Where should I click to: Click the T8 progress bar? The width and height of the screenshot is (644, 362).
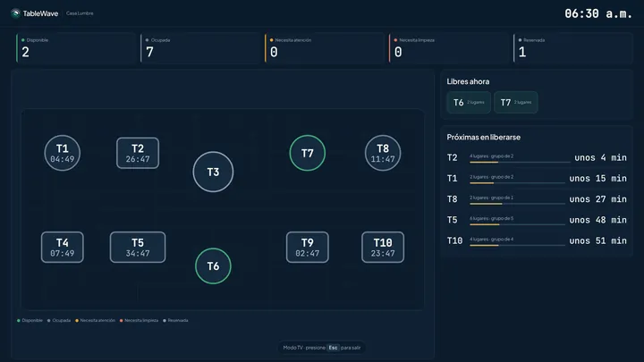(517, 204)
